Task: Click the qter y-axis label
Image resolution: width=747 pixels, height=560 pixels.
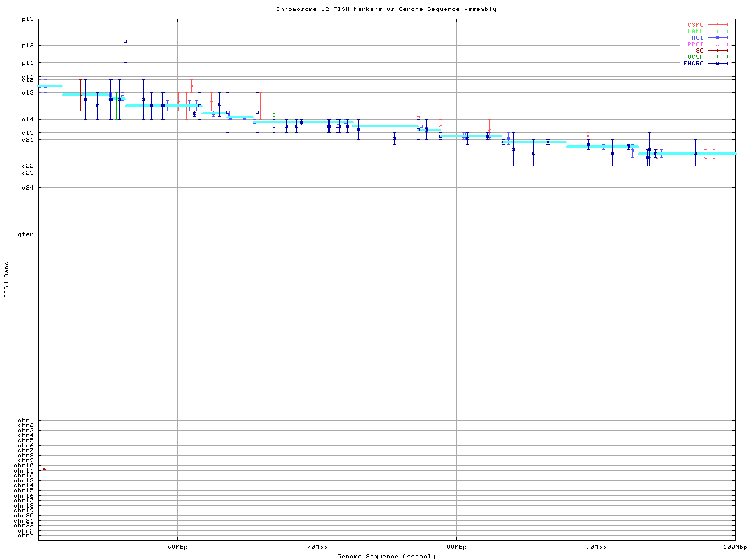Action: [27, 235]
